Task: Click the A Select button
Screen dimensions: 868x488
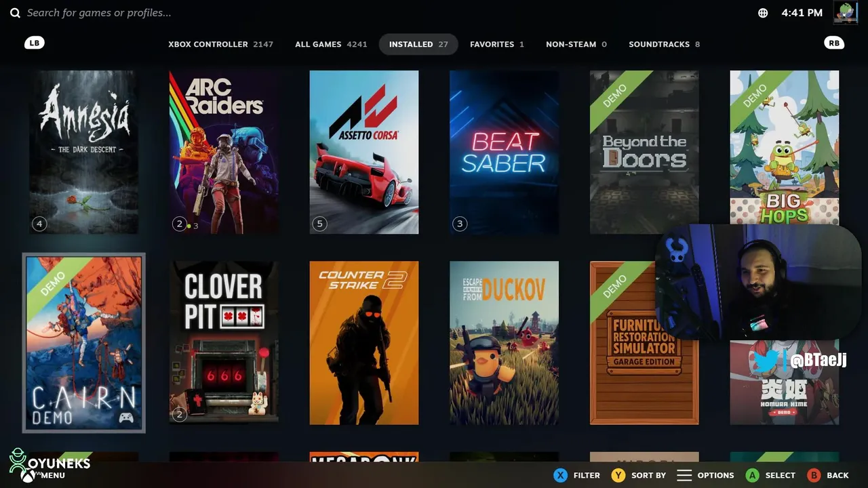Action: [x=770, y=475]
